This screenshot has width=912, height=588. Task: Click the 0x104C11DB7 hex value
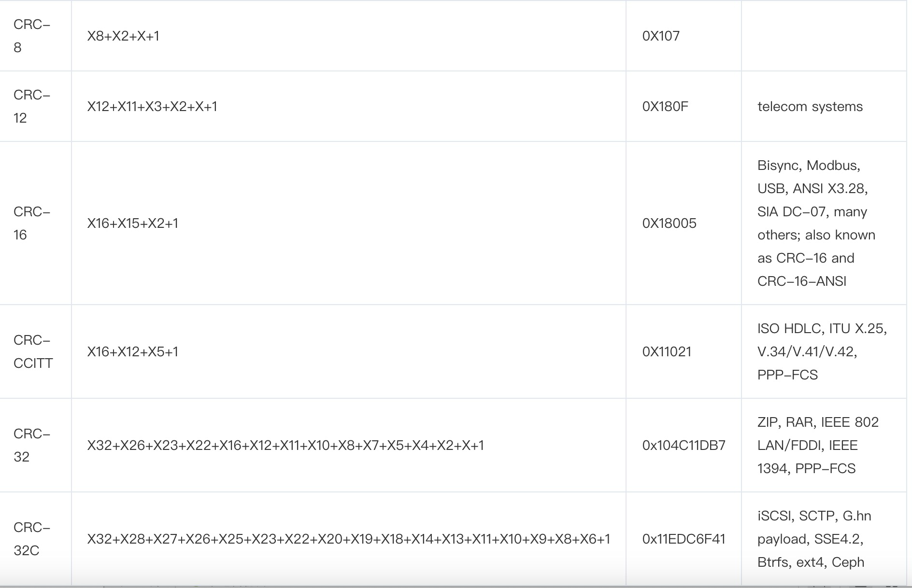684,445
